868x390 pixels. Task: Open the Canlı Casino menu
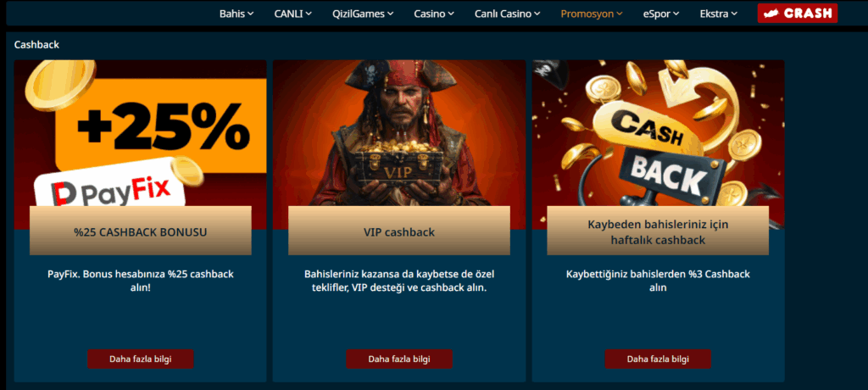click(508, 14)
